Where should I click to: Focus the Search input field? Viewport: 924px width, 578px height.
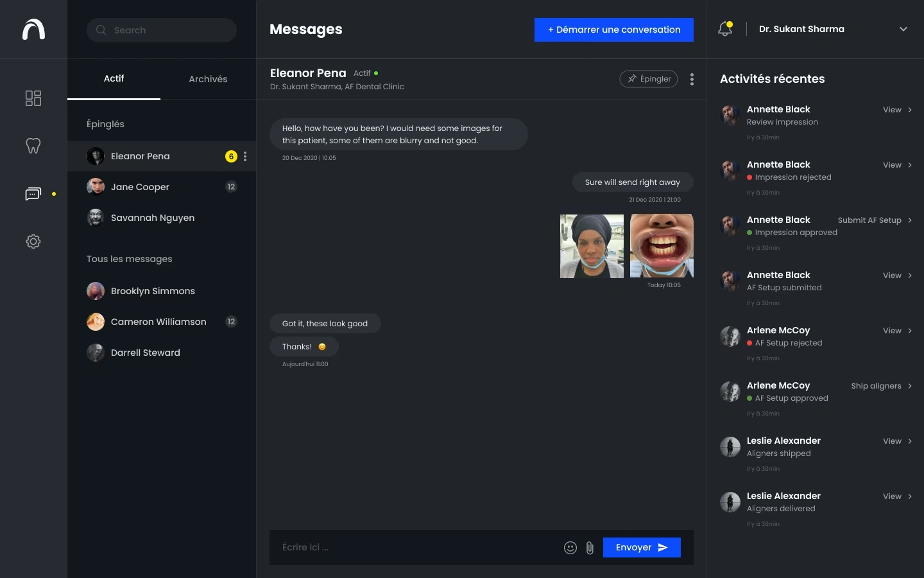162,30
